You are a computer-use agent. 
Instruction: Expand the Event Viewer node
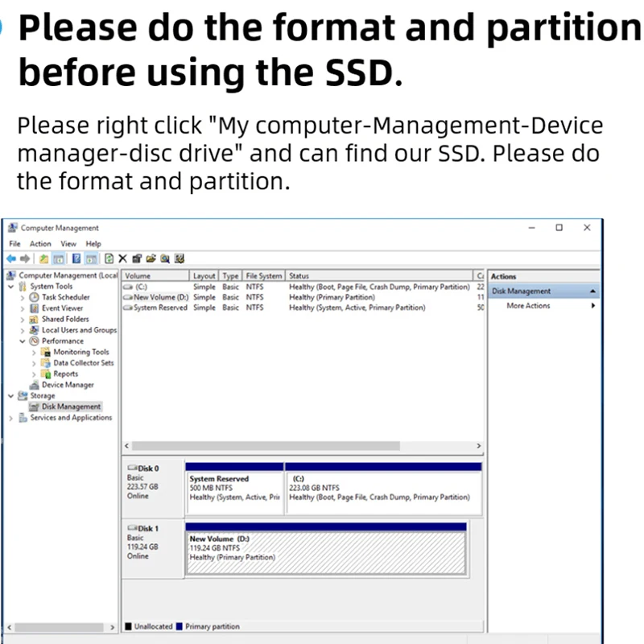tap(23, 308)
